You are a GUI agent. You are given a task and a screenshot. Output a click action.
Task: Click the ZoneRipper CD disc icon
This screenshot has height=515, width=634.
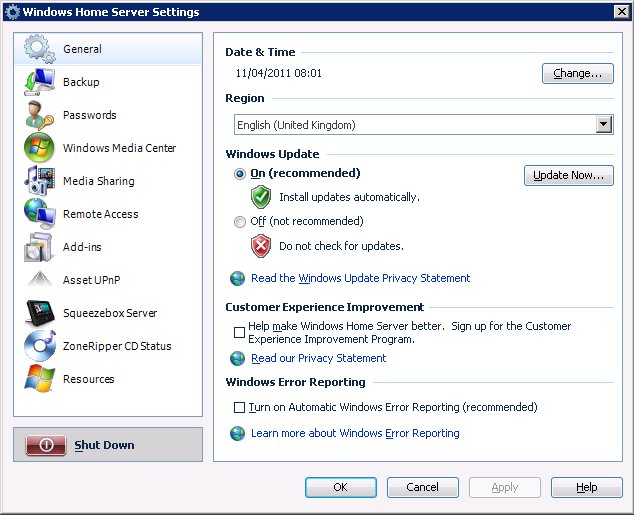click(39, 346)
